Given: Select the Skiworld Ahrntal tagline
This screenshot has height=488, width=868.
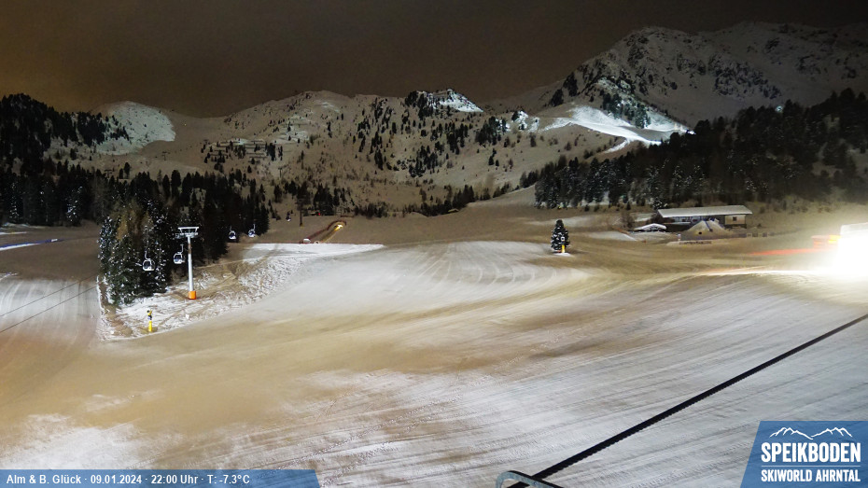Looking at the screenshot, I should tap(808, 476).
